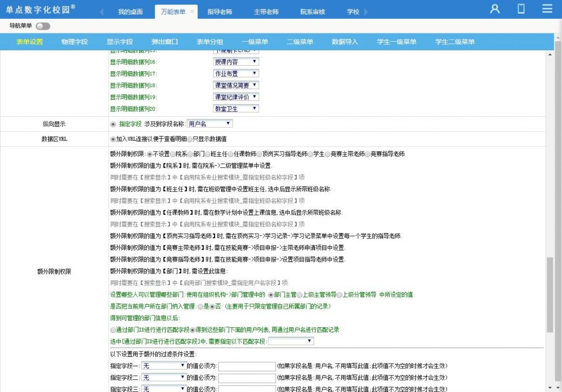Open 指定字段二 dropdown
The image size is (562, 392).
(164, 377)
